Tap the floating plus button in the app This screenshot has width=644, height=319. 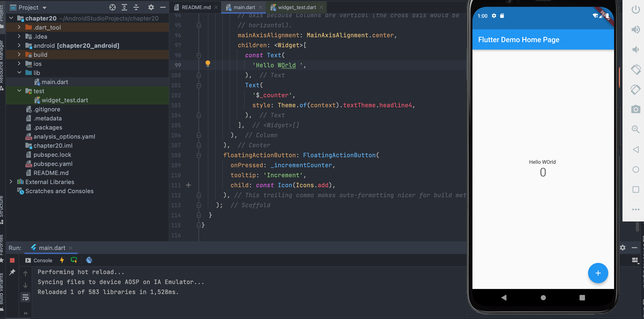598,273
